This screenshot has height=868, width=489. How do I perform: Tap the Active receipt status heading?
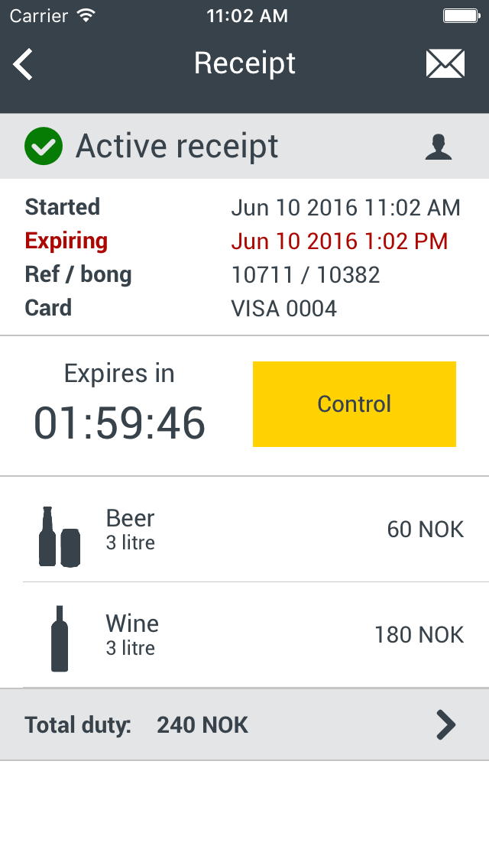pyautogui.click(x=176, y=147)
